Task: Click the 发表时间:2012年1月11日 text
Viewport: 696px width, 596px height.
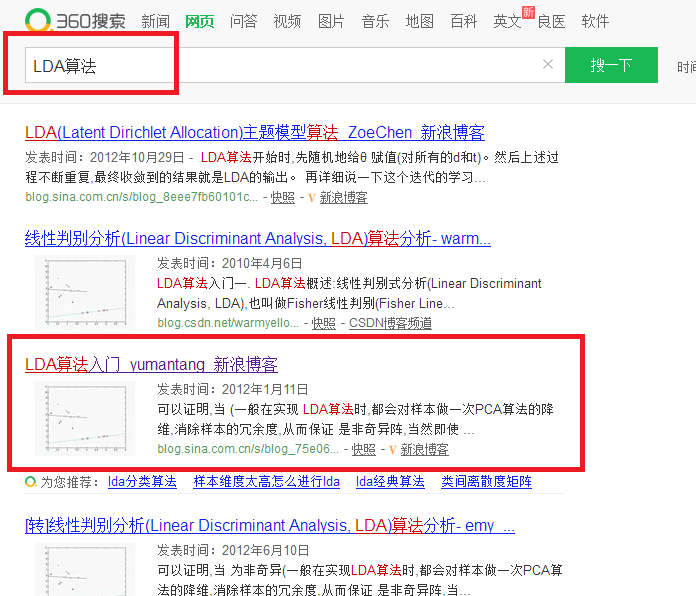Action: coord(233,389)
